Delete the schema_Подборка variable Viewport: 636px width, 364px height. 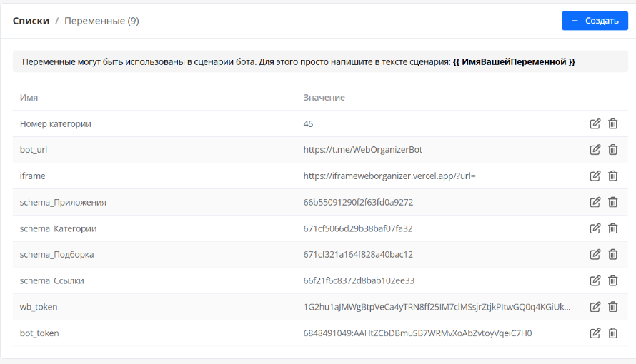612,254
